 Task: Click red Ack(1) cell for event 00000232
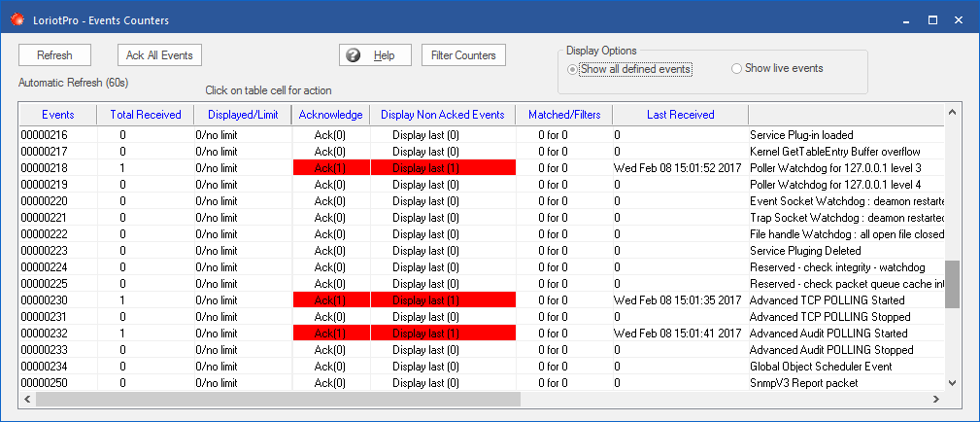pos(330,334)
